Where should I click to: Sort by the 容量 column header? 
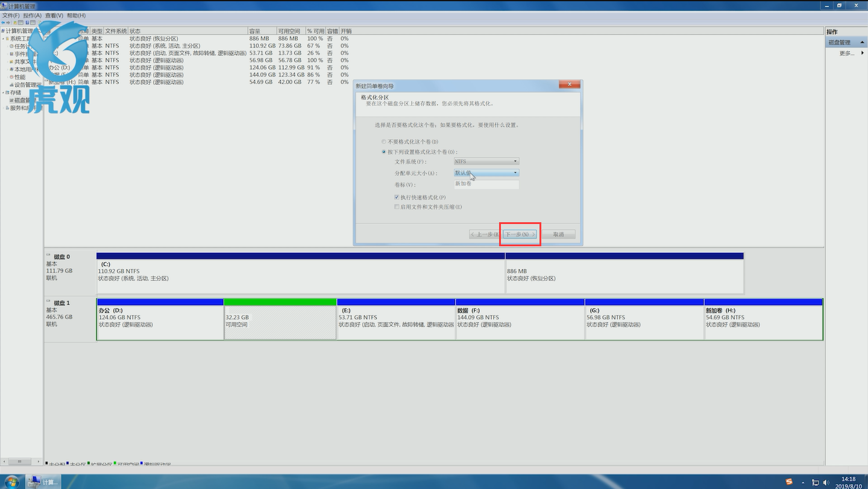(262, 31)
